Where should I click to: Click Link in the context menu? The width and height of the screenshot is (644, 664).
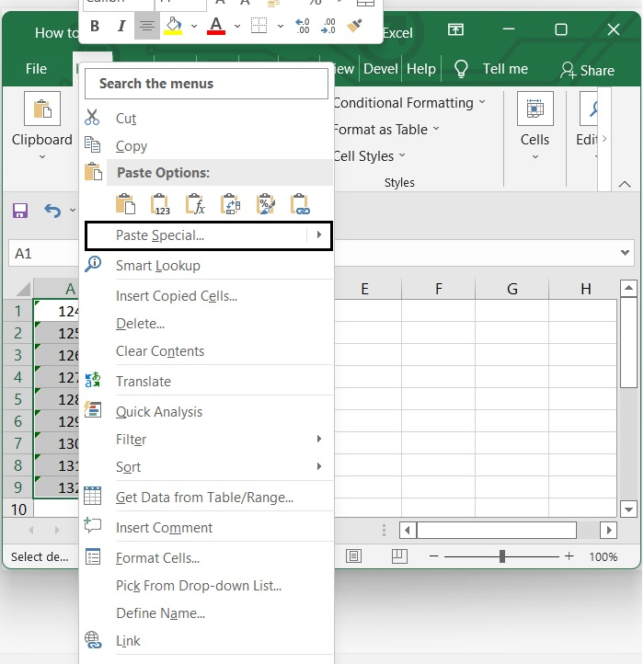(206, 640)
